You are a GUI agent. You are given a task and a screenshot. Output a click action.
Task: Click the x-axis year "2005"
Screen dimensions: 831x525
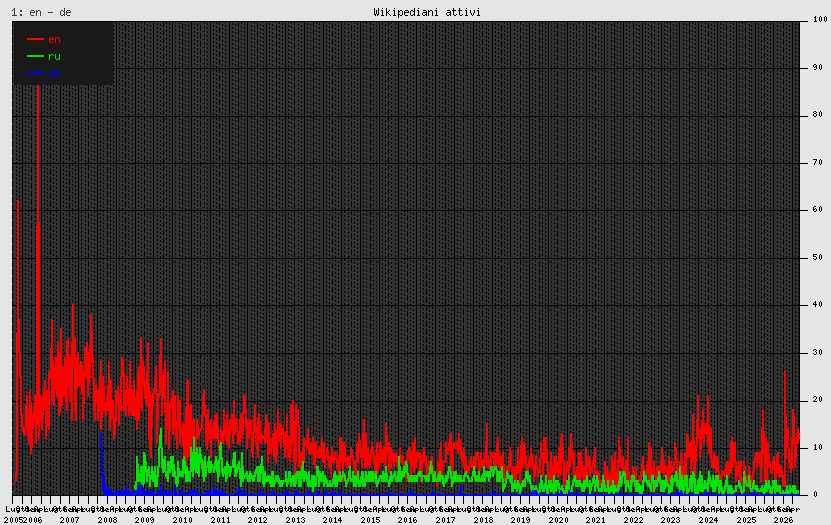point(13,520)
